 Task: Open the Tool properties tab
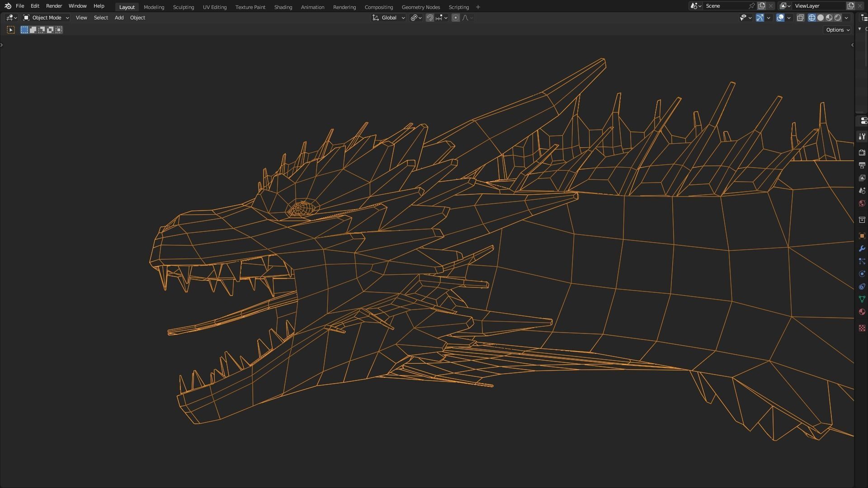(x=862, y=136)
